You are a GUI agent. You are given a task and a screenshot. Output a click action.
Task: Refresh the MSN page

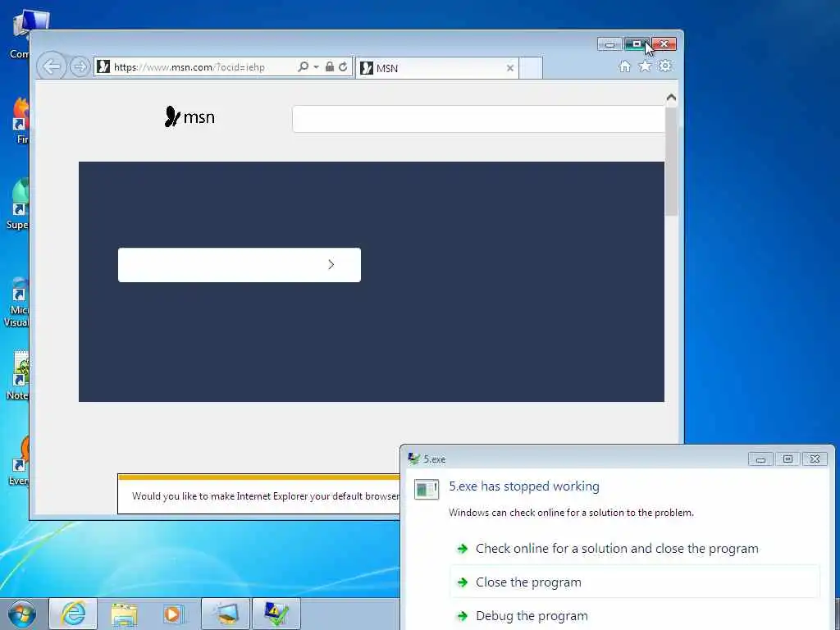tap(344, 67)
